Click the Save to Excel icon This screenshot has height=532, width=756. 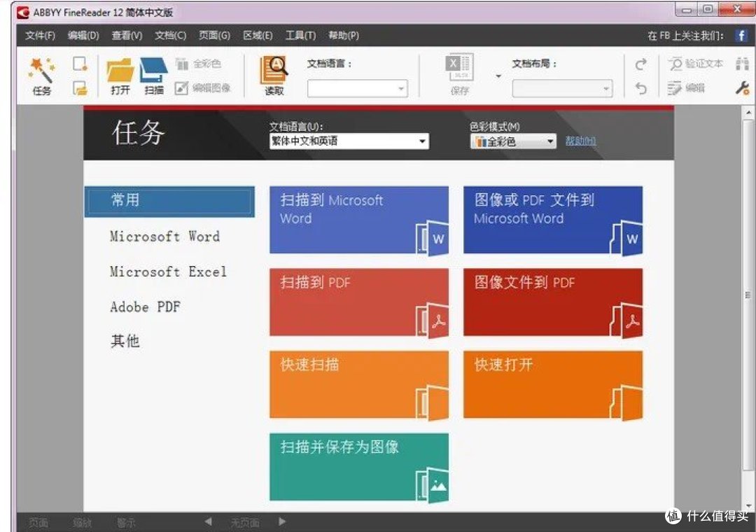(x=460, y=75)
